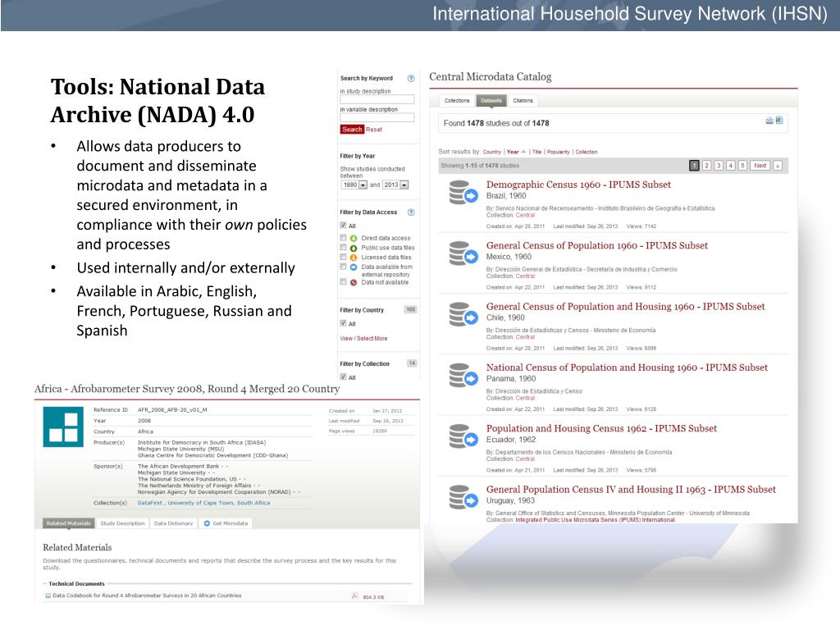The image size is (840, 630).
Task: Open the Data Dictionary tab
Action: click(174, 523)
